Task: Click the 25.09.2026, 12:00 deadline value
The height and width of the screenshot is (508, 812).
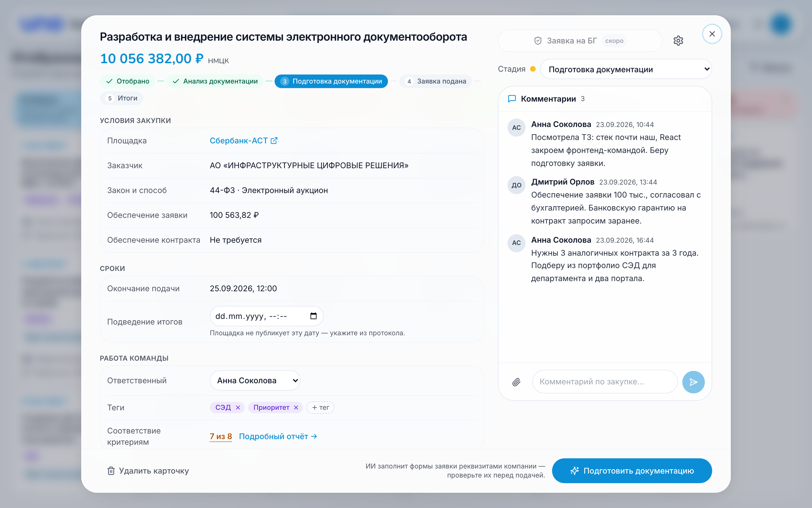Action: pyautogui.click(x=243, y=289)
